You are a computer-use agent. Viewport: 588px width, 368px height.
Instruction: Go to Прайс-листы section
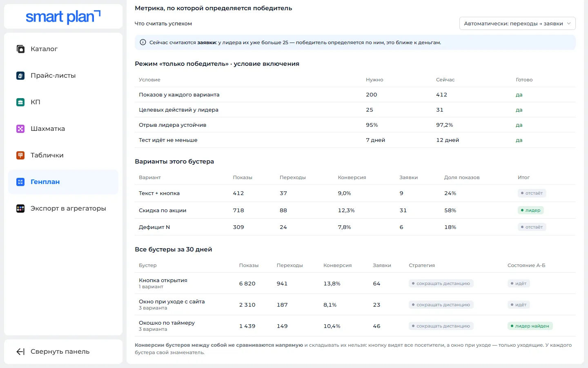click(63, 76)
